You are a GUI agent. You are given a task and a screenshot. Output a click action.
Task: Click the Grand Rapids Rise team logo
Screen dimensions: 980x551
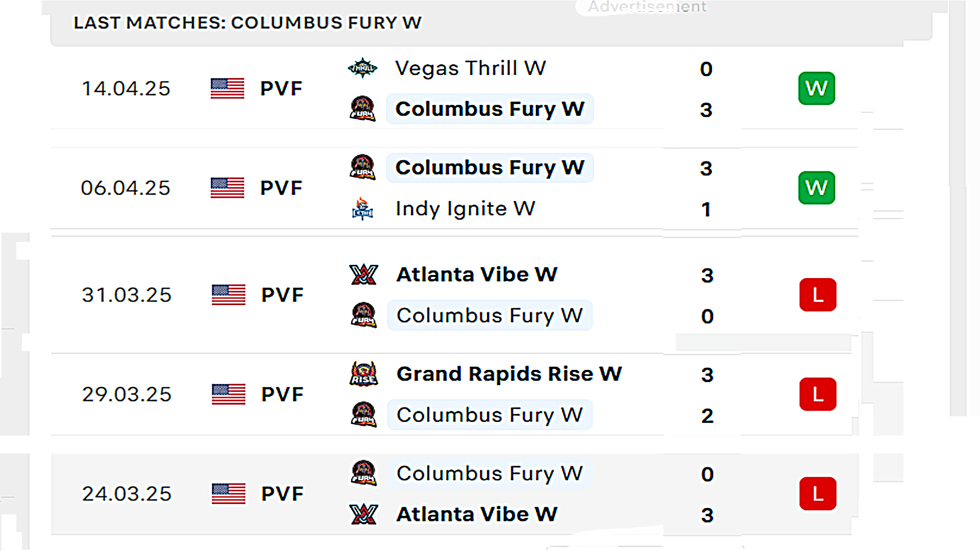point(364,374)
